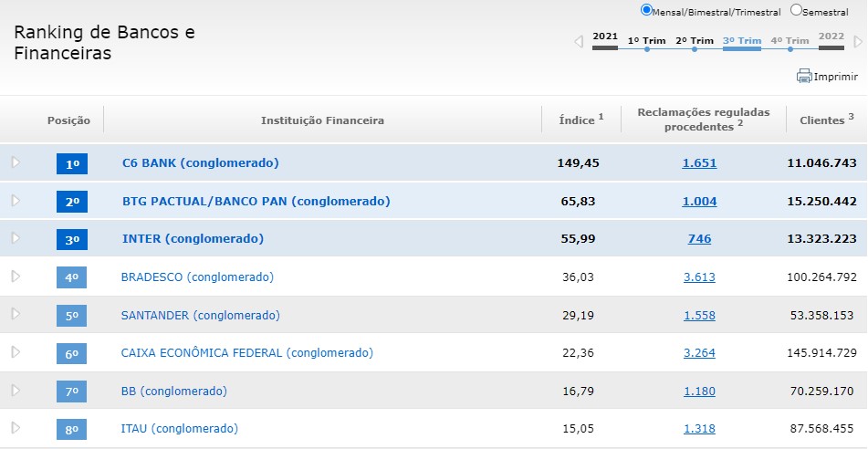The image size is (868, 449).
Task: Open C6 BANK complaints count 1.651
Action: 699,163
